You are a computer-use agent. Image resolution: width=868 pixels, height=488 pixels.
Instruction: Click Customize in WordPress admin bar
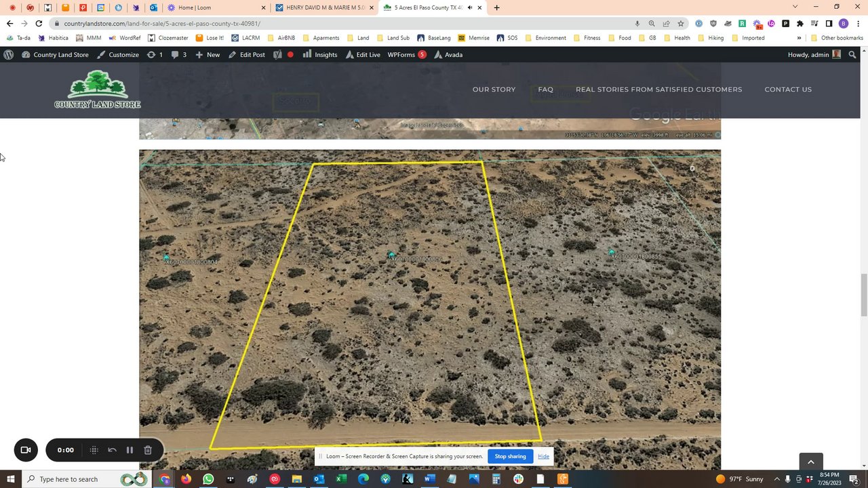118,55
